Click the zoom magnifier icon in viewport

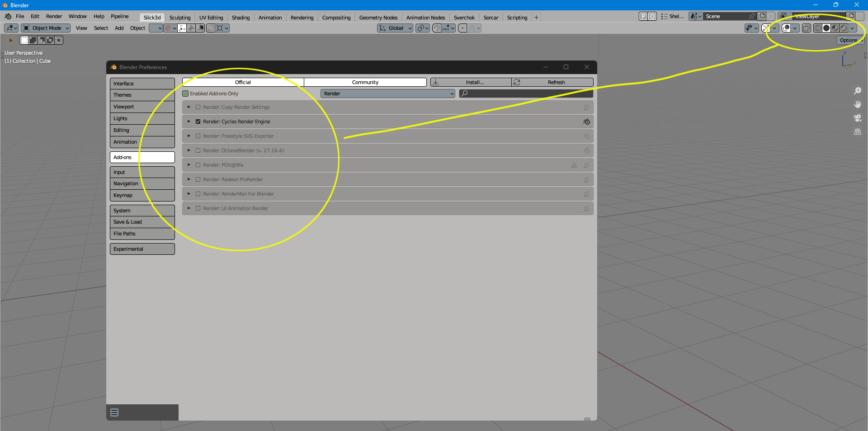pos(857,91)
